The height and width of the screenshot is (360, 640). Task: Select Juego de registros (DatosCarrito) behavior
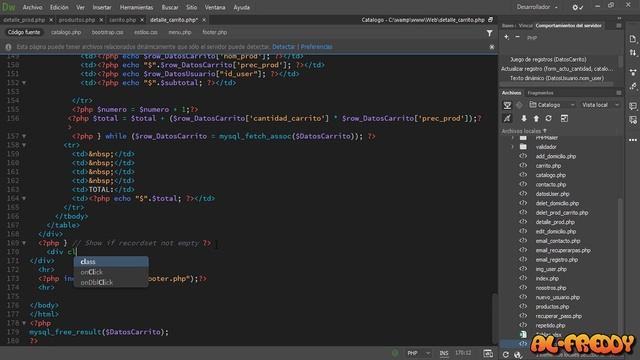click(548, 60)
